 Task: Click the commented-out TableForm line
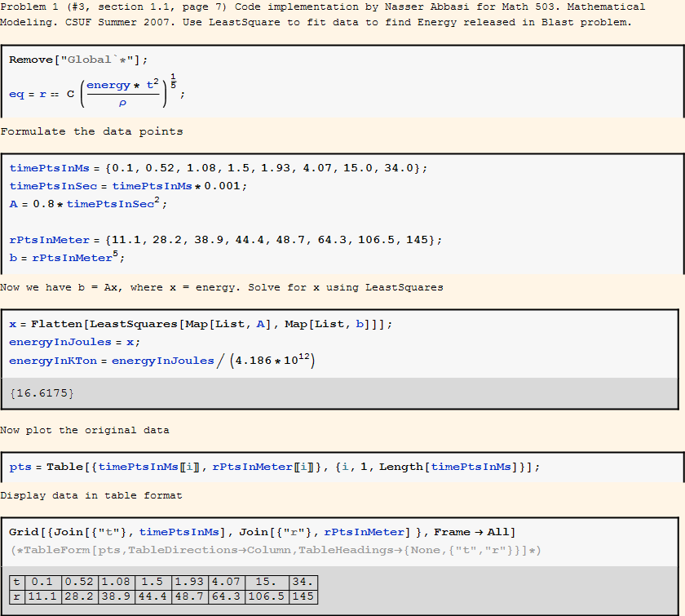click(x=275, y=550)
